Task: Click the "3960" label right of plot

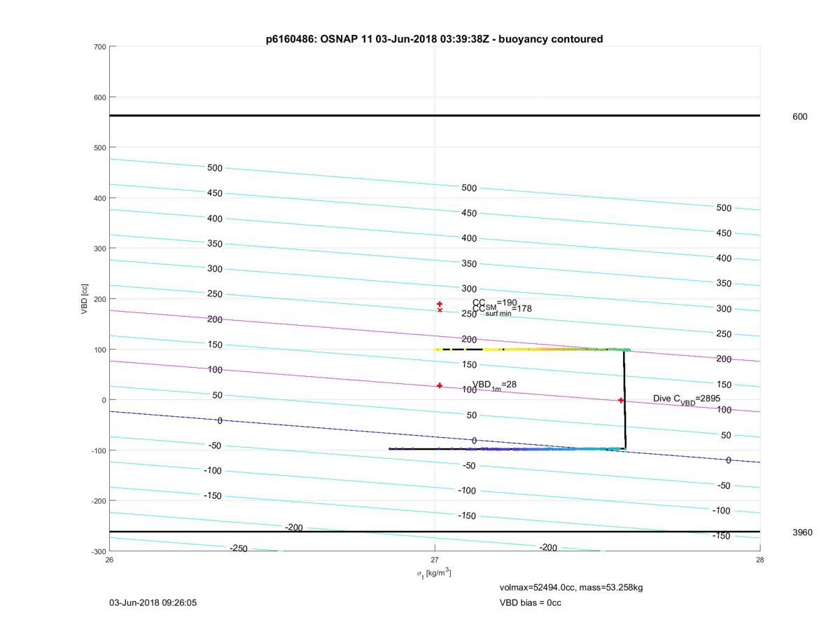Action: [802, 532]
